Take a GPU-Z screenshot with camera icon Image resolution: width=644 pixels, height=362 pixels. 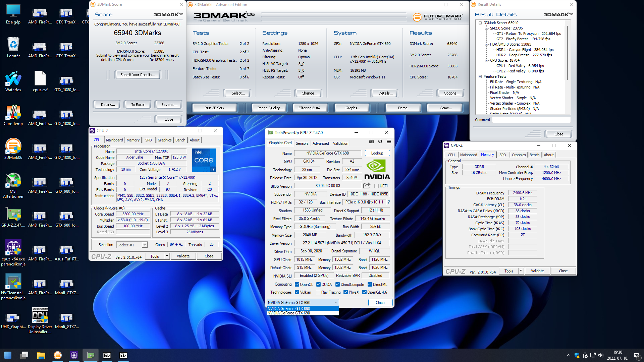(x=371, y=142)
